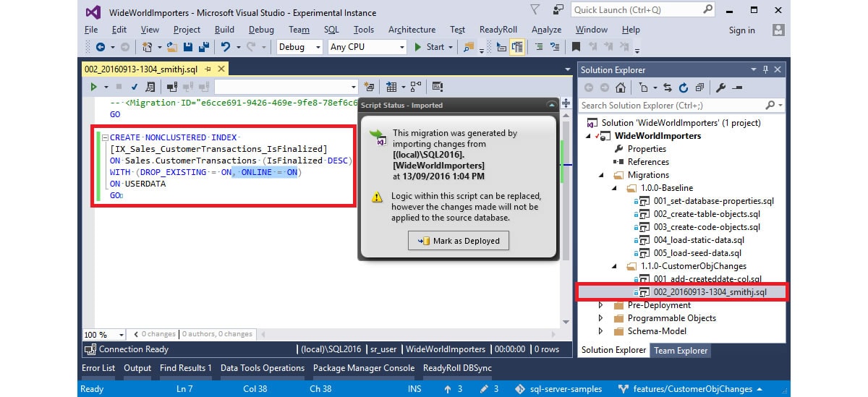Screen dimensions: 868x397
Task: Open the Error List tab
Action: pyautogui.click(x=98, y=368)
